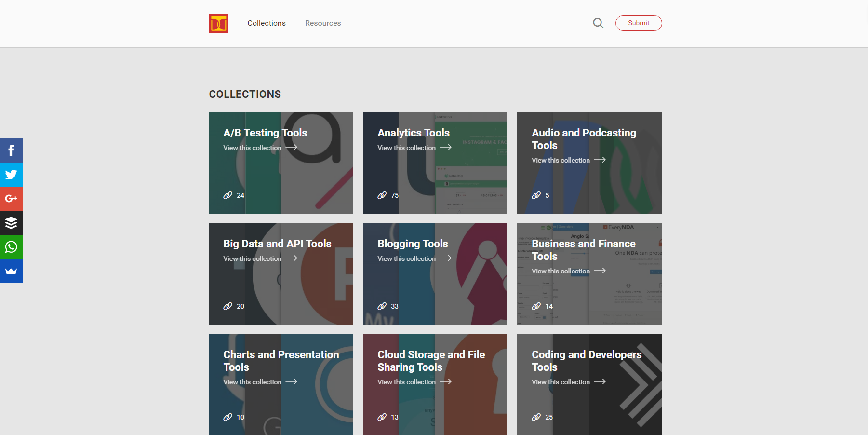The height and width of the screenshot is (435, 868).
Task: Click arrow on Blogging Tools view collection
Action: click(x=446, y=258)
